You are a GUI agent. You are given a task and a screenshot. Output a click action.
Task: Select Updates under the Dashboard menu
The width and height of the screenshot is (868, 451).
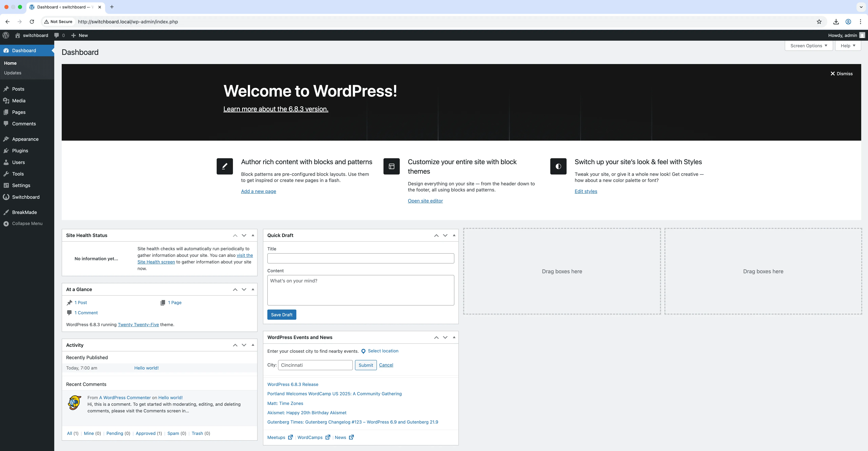(13, 73)
